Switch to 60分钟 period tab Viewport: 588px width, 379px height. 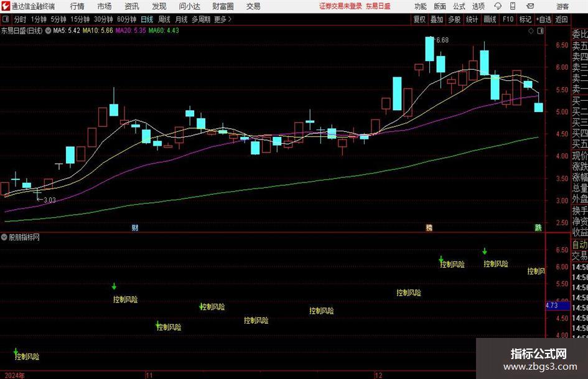click(127, 19)
